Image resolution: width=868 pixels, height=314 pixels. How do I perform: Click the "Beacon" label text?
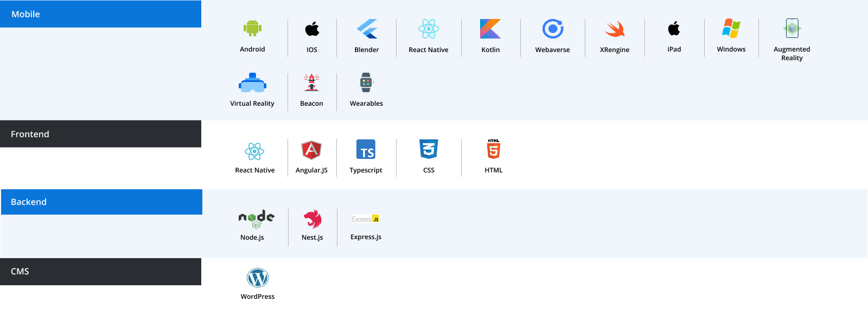[311, 104]
